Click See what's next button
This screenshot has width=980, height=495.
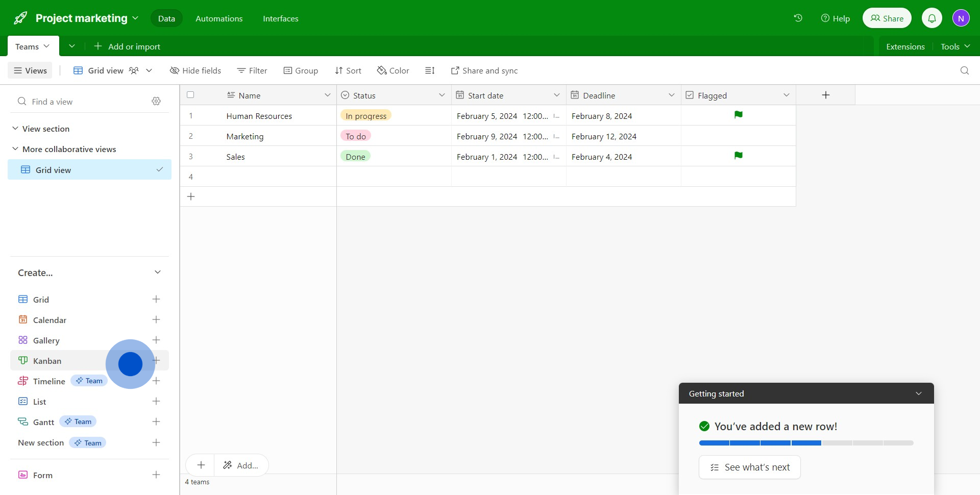tap(749, 467)
